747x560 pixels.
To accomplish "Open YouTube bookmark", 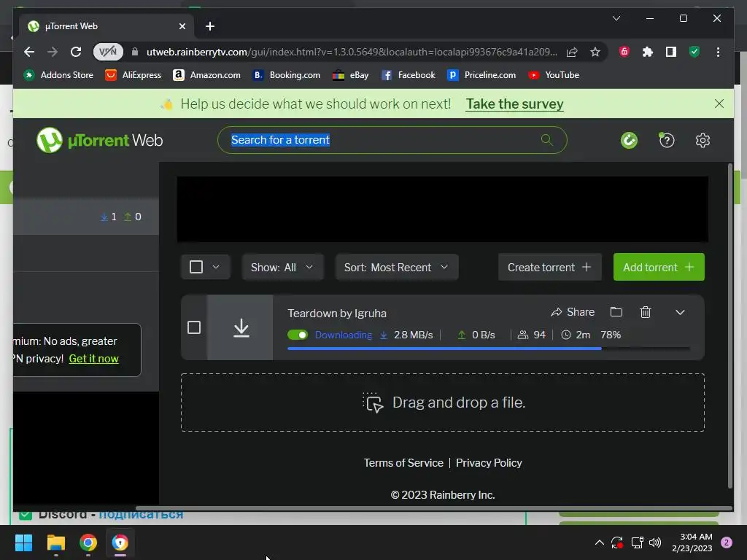I will (x=554, y=75).
